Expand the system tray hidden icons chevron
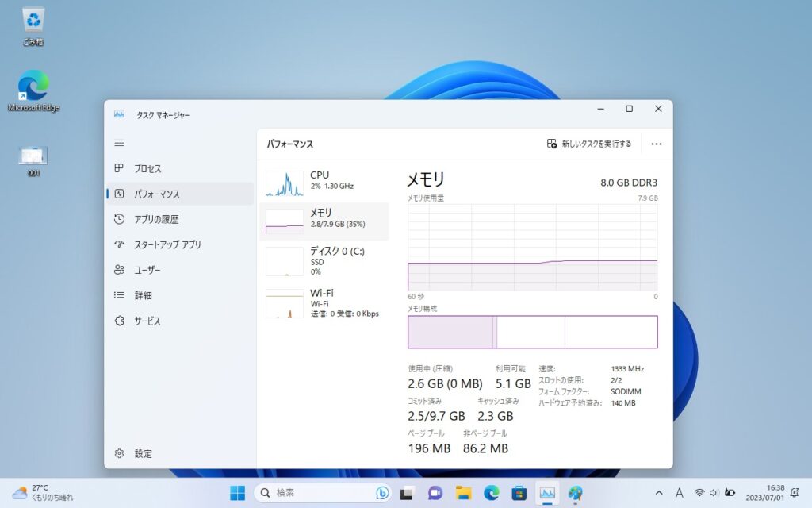 coord(659,493)
